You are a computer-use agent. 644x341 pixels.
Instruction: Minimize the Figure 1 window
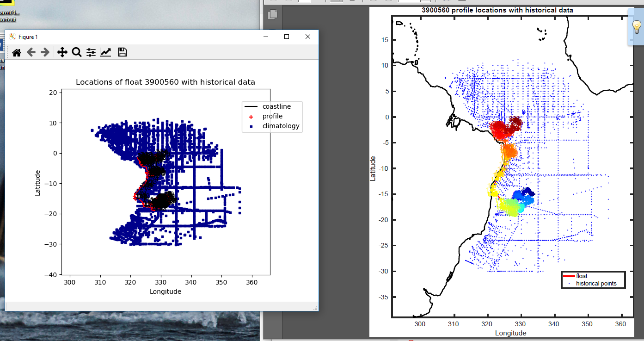pyautogui.click(x=265, y=37)
